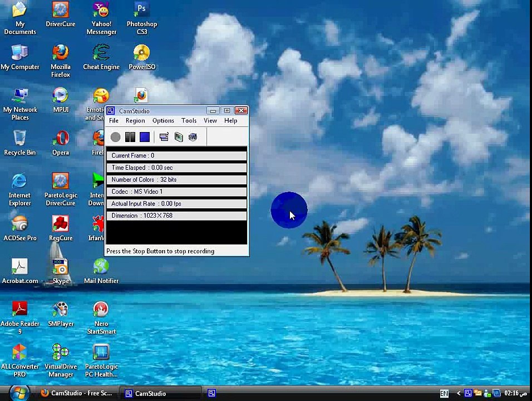Select the Time Elapsed : 0.00 sec row
The height and width of the screenshot is (401, 532).
point(176,168)
